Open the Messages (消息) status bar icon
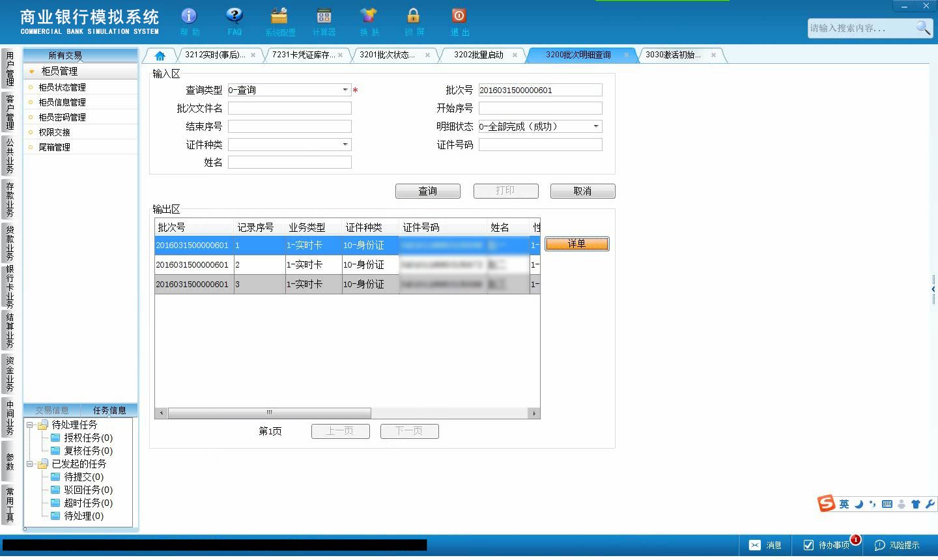Image resolution: width=938 pixels, height=560 pixels. coord(765,545)
